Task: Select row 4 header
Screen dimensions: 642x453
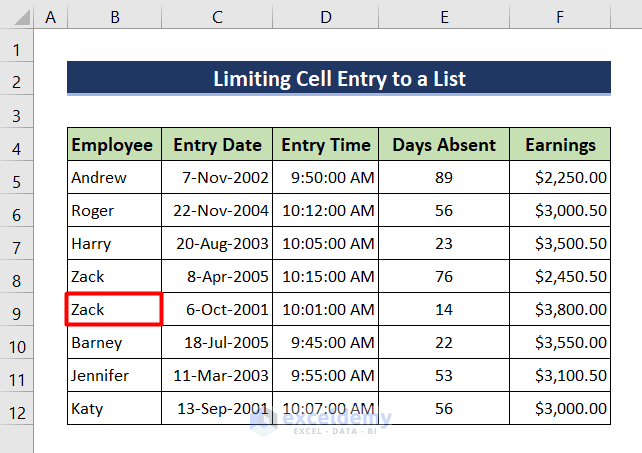Action: (16, 145)
